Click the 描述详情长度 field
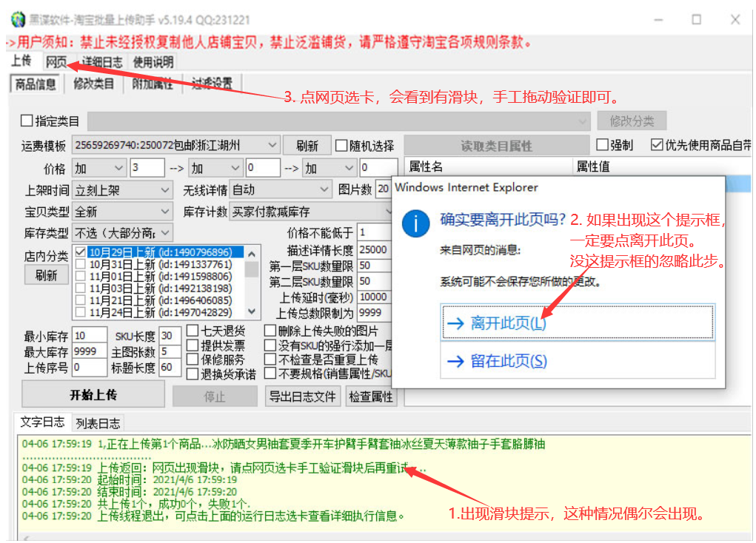756x543 pixels. (374, 249)
